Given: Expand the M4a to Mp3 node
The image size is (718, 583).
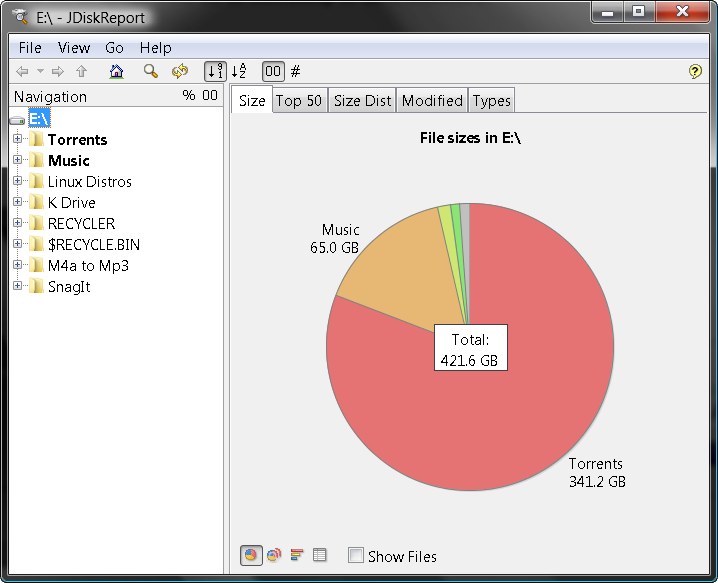Looking at the screenshot, I should click(17, 265).
